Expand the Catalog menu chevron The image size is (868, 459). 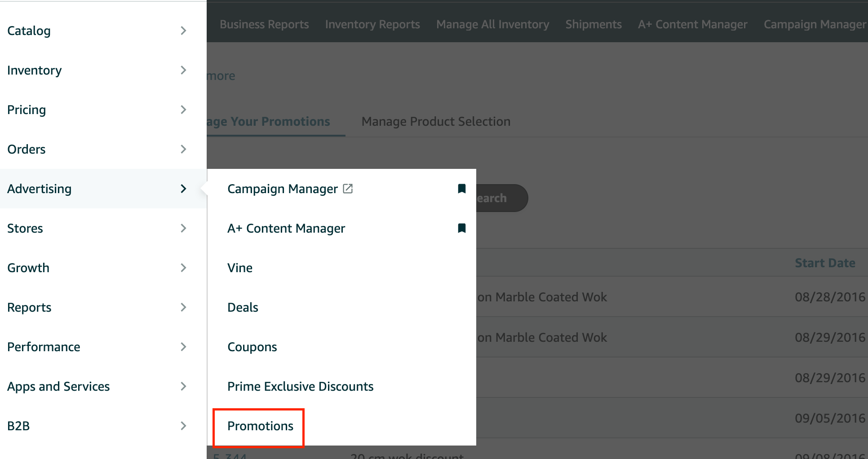point(183,31)
